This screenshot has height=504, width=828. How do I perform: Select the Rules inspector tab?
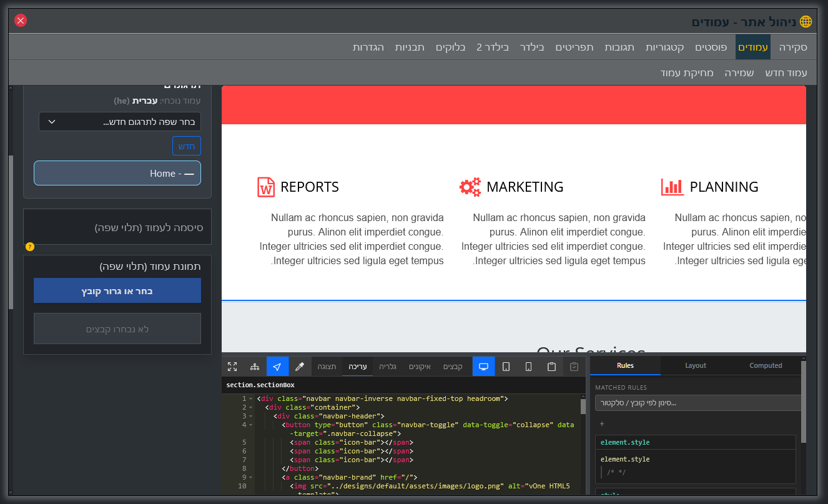(x=625, y=365)
